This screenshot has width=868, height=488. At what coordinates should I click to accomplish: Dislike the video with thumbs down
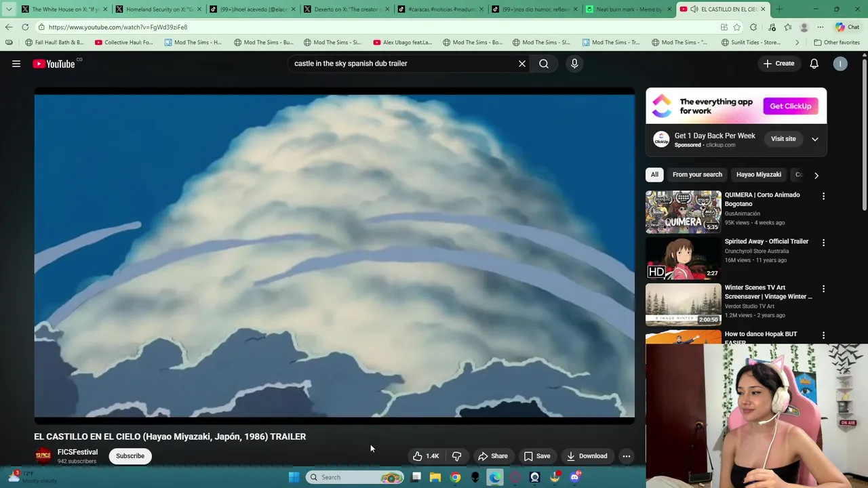[x=457, y=456]
